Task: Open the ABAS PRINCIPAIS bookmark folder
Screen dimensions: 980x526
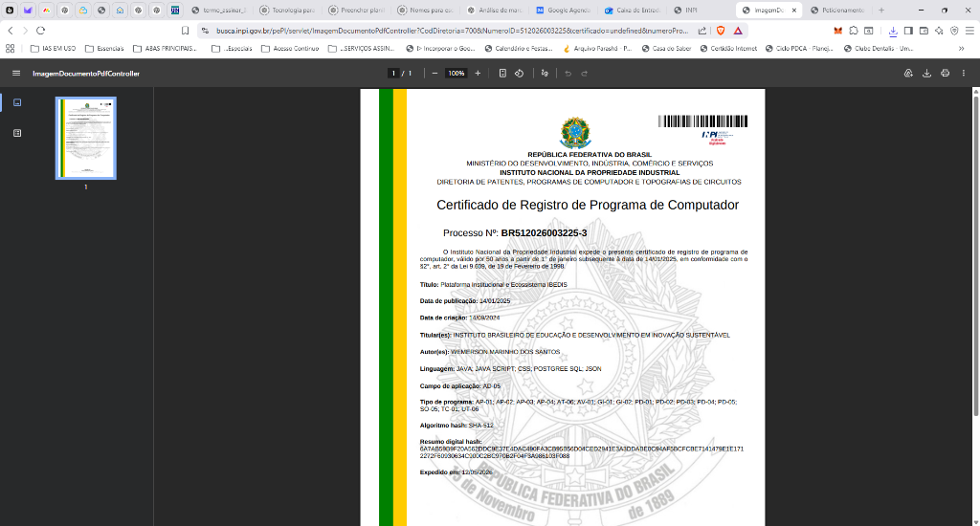Action: (x=165, y=48)
